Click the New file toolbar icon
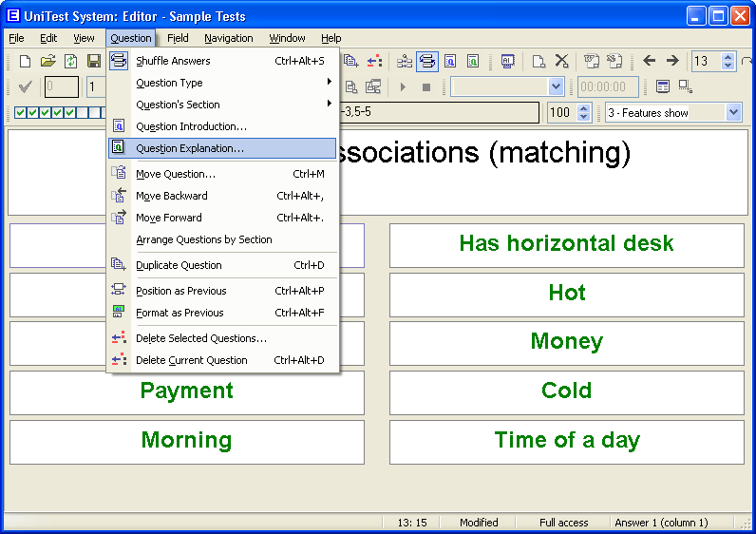 25,61
